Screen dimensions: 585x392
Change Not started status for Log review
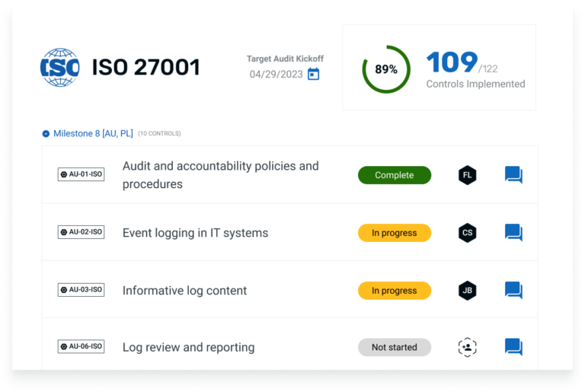click(x=395, y=347)
